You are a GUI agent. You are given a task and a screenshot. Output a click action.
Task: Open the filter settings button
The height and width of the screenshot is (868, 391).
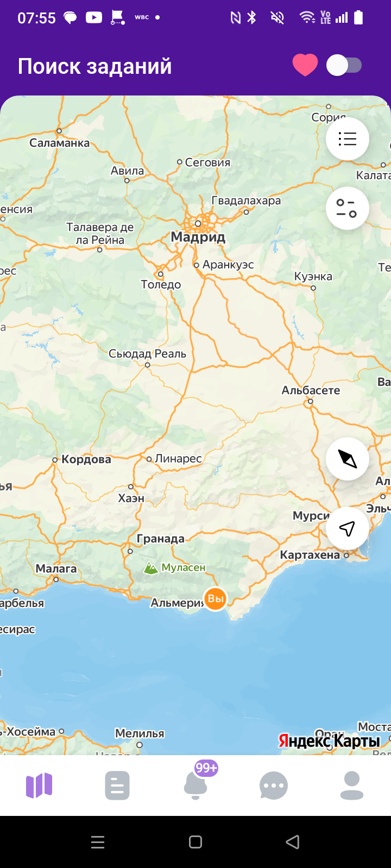pos(348,208)
